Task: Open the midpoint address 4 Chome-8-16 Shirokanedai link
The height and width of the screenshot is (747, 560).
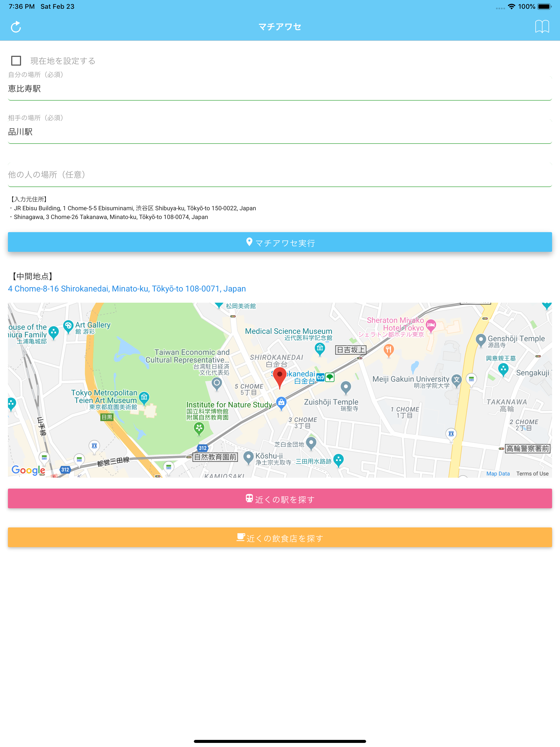Action: pos(127,289)
